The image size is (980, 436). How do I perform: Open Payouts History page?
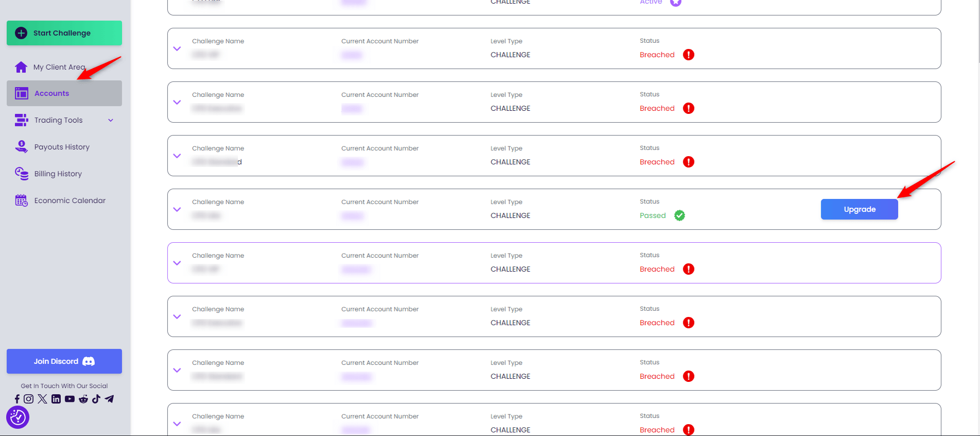click(x=62, y=147)
